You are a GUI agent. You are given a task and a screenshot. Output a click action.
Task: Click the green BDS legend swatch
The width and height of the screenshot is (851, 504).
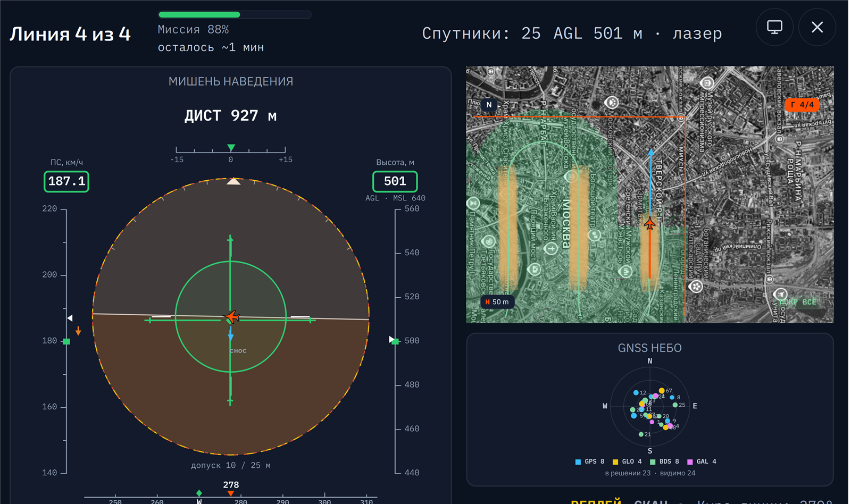pyautogui.click(x=653, y=461)
